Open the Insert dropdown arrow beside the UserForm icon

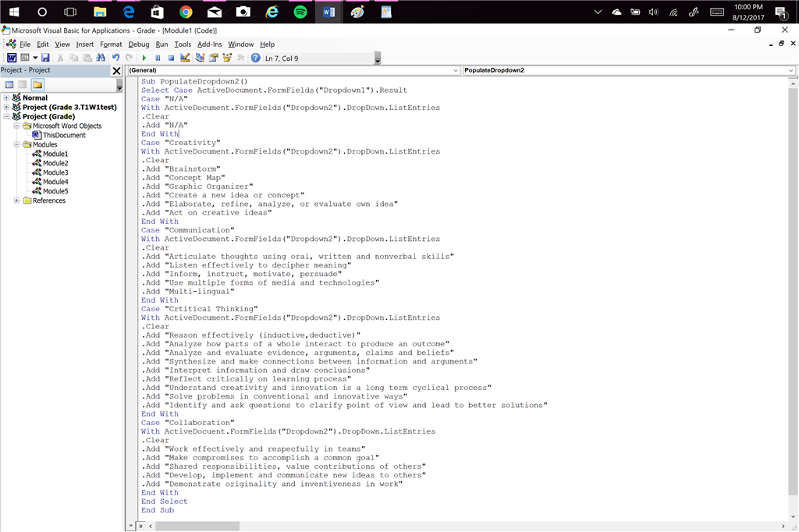(35, 58)
